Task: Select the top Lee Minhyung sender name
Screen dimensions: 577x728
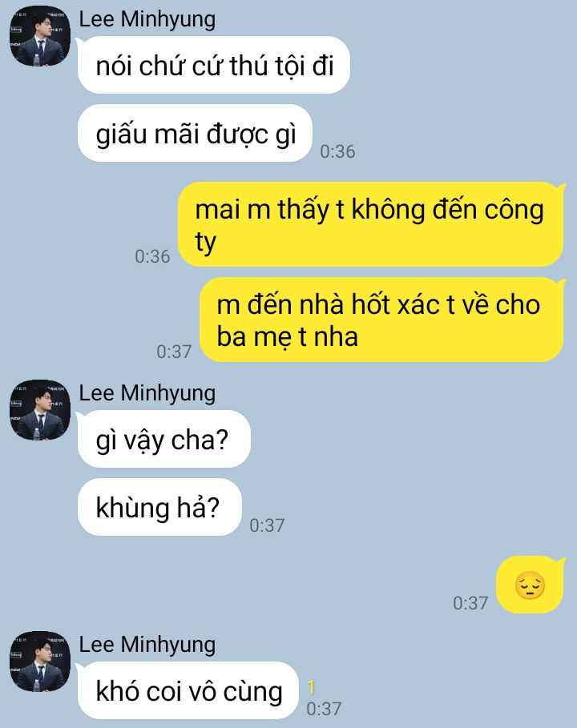Action: (x=147, y=20)
